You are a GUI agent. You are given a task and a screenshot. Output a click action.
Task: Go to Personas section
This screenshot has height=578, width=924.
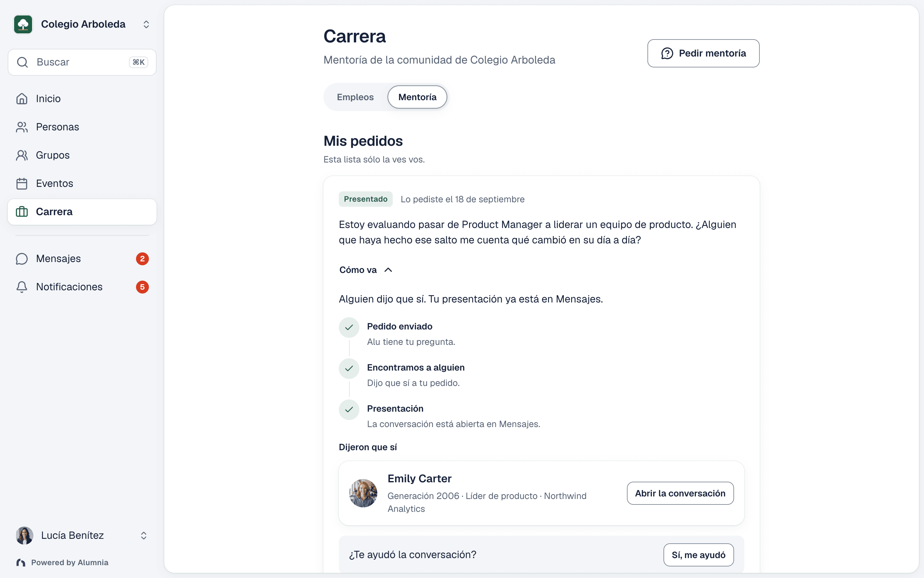point(82,127)
